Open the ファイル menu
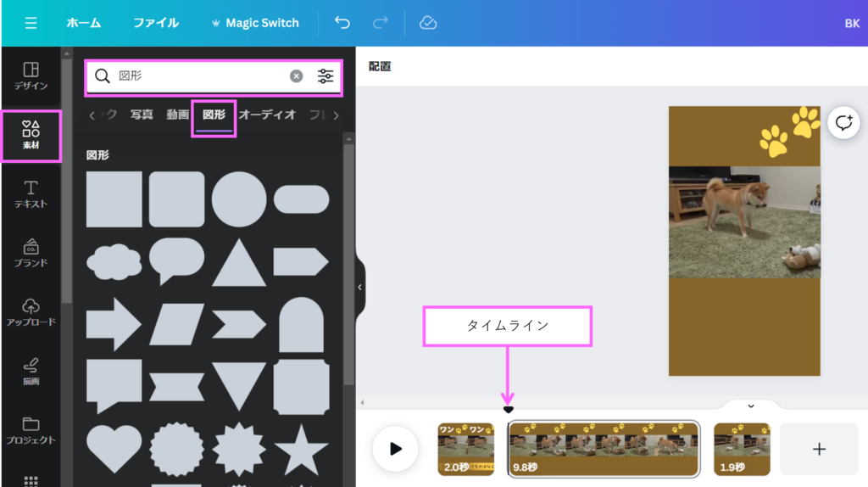Viewport: 868px width, 487px height. (x=155, y=23)
